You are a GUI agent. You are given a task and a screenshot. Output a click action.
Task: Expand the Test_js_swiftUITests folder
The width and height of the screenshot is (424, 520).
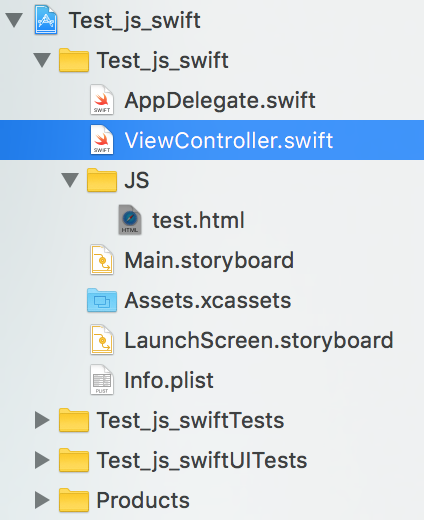(42, 460)
